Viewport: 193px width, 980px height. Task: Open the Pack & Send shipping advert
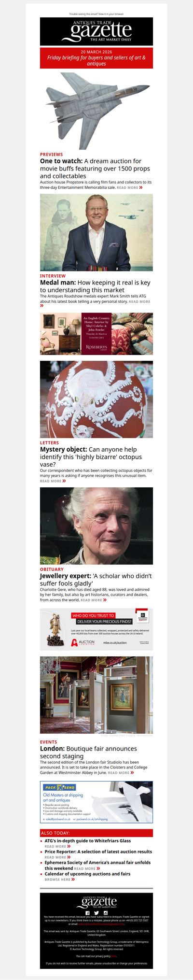96,802
